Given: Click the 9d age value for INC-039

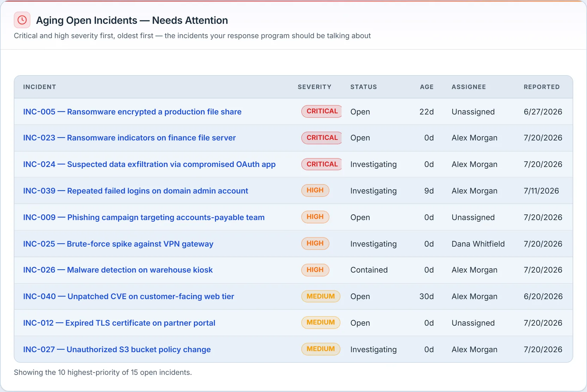Looking at the screenshot, I should [429, 191].
